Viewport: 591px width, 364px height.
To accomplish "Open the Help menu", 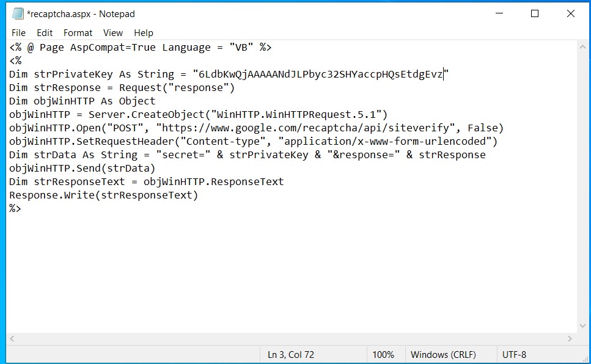I will (144, 33).
